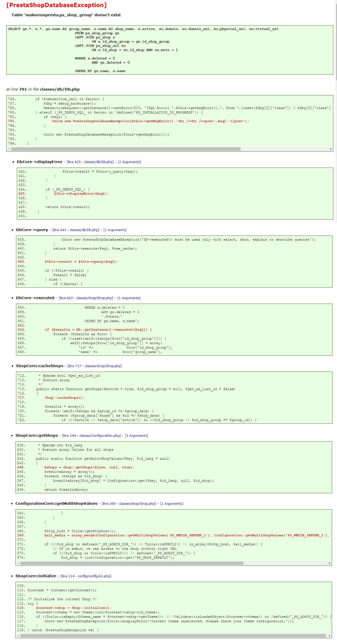Click the [PrestaShopDatabaseException] heading

[57, 5]
